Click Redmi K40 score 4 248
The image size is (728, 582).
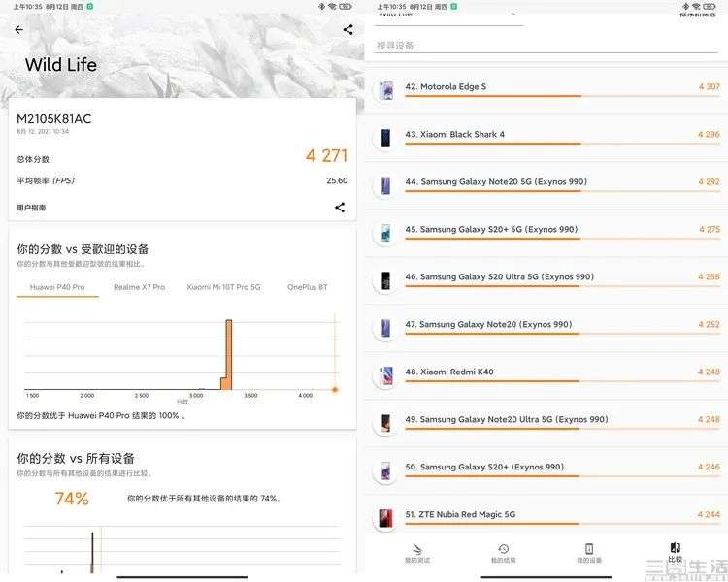(x=709, y=372)
